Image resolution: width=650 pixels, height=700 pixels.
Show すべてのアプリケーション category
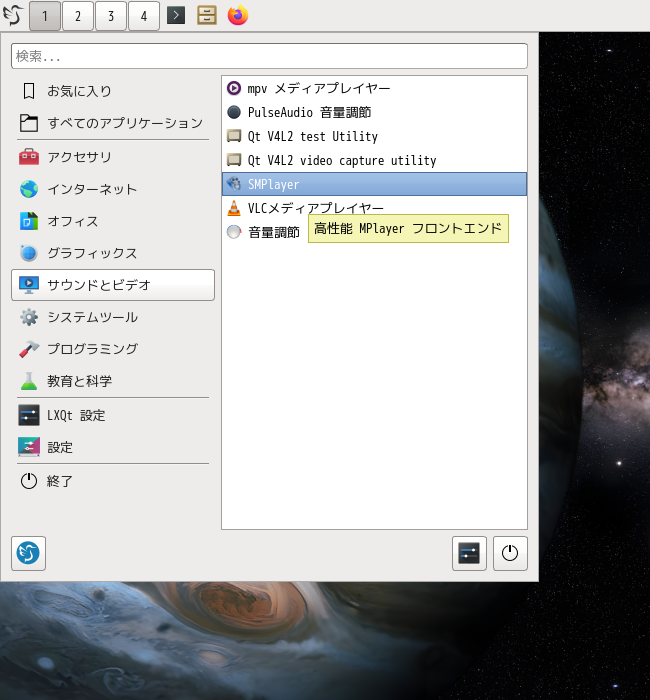tap(113, 123)
